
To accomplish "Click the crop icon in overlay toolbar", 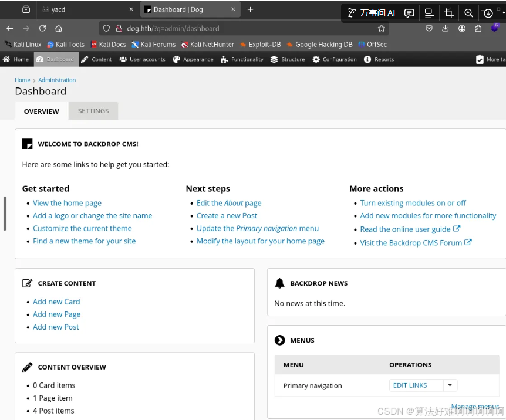I will (x=448, y=13).
